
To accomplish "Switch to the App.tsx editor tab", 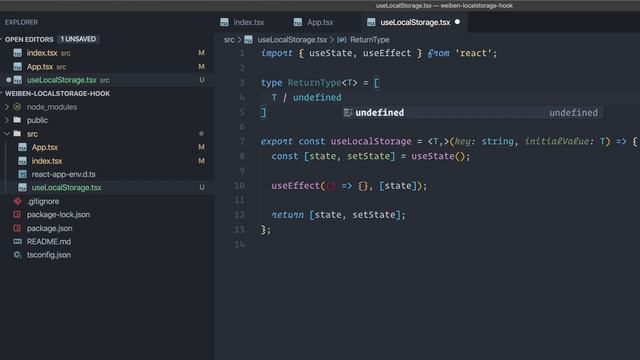I will point(313,22).
